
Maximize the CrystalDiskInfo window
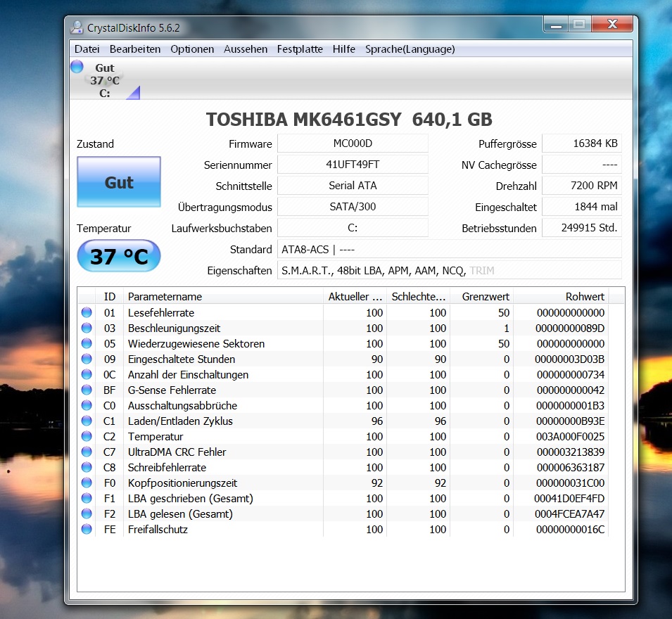[x=579, y=25]
